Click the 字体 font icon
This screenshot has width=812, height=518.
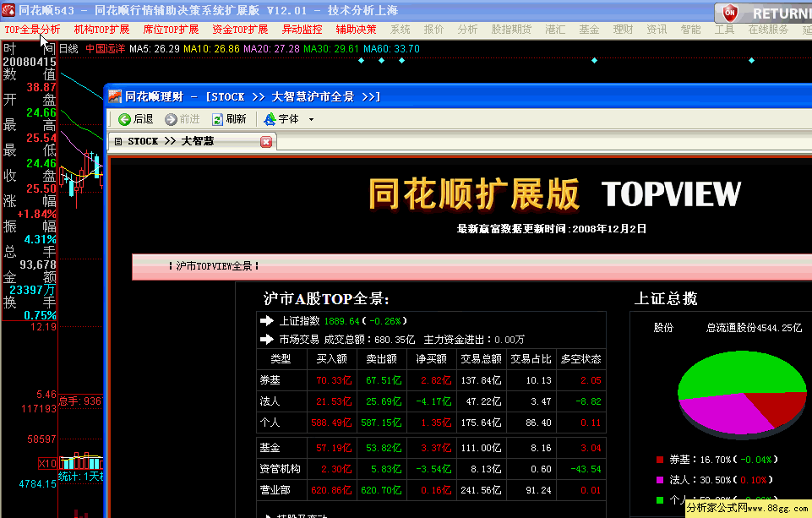click(x=270, y=120)
